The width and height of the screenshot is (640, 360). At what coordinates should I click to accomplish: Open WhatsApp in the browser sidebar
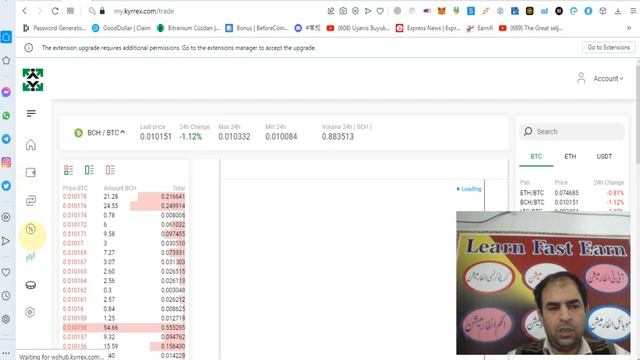pos(6,116)
